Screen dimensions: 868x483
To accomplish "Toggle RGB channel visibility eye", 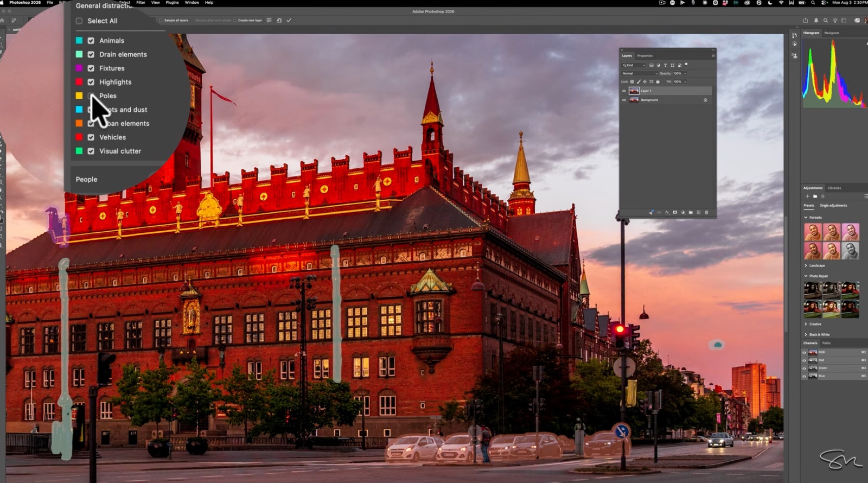I will pos(804,353).
